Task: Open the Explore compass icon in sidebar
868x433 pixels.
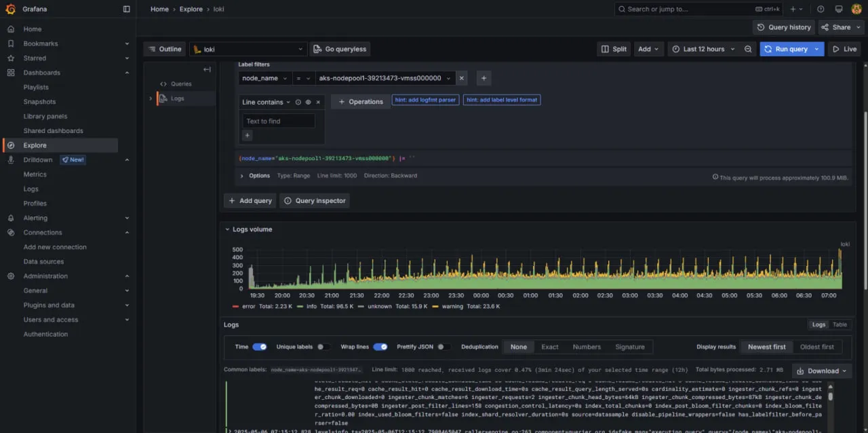Action: tap(10, 145)
